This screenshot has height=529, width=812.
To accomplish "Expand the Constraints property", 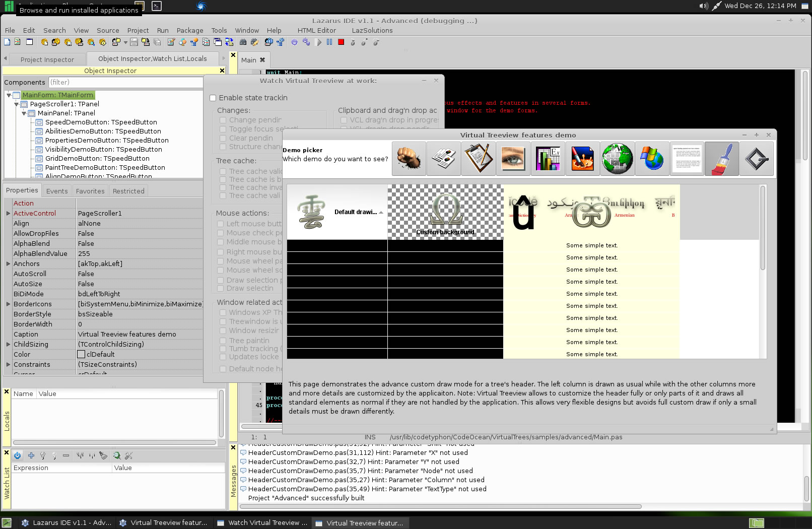I will click(x=8, y=364).
